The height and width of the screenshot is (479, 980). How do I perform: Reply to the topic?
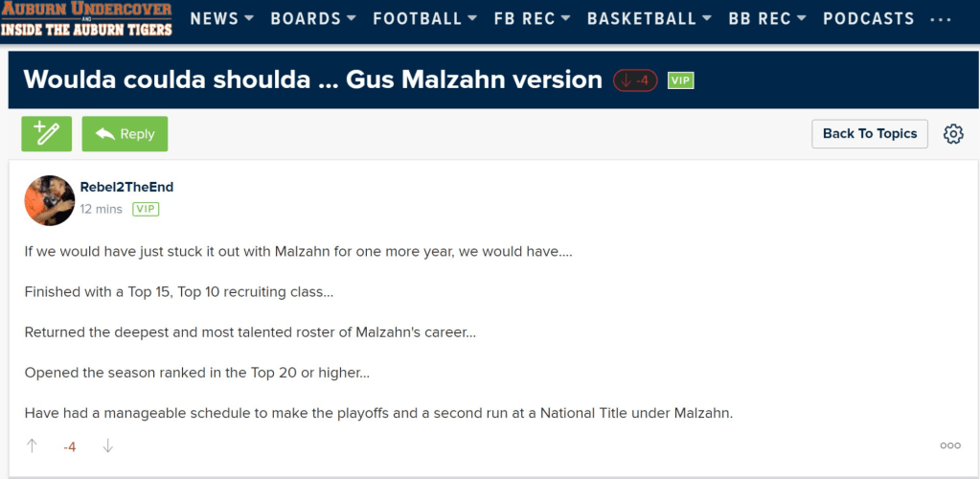click(x=125, y=134)
